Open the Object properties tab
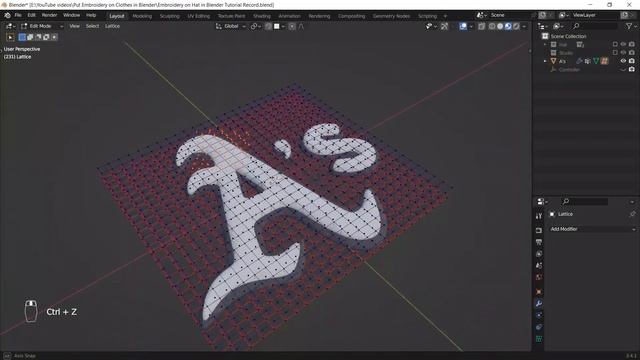The image size is (640, 360). coord(539,292)
